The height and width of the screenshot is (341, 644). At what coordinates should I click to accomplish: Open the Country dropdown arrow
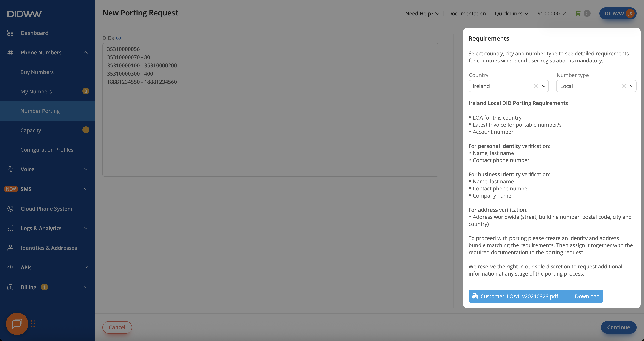click(544, 86)
